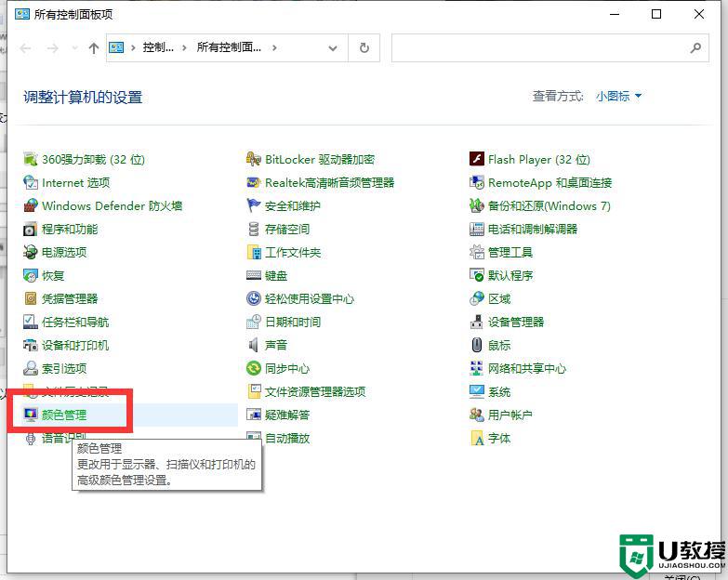Open Realtek高清晰音频管理器 icon
Viewport: 728px width, 580px height.
point(254,182)
